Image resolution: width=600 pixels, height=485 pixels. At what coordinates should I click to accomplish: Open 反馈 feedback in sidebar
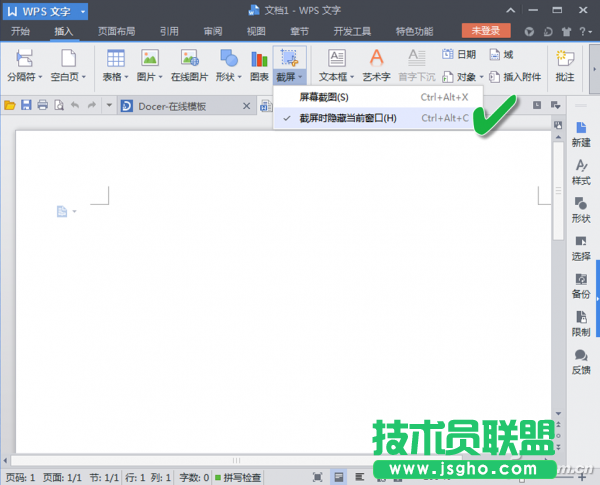581,362
